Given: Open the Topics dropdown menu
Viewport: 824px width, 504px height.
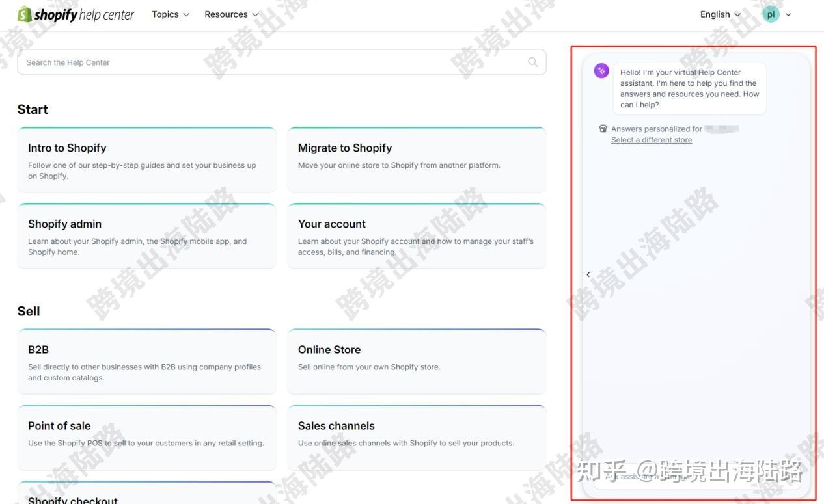Looking at the screenshot, I should click(x=170, y=14).
